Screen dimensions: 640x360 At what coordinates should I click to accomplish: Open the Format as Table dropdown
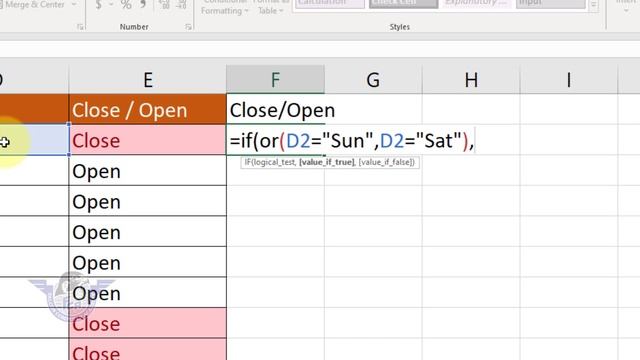tap(270, 8)
